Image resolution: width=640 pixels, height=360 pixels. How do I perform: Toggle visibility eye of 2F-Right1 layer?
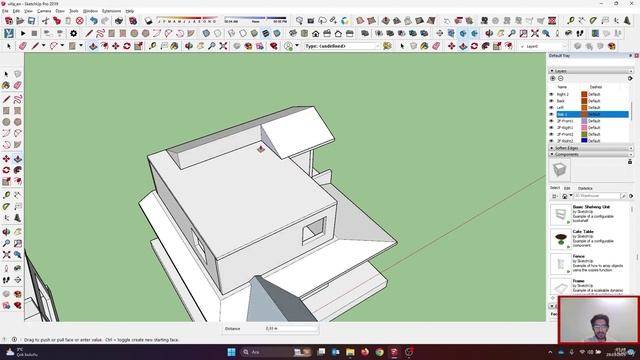point(551,128)
